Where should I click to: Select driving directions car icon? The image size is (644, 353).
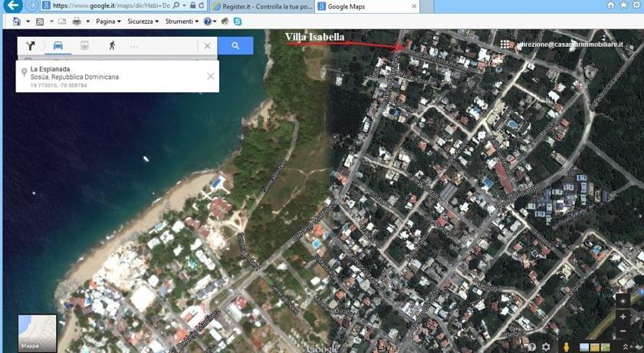[58, 46]
